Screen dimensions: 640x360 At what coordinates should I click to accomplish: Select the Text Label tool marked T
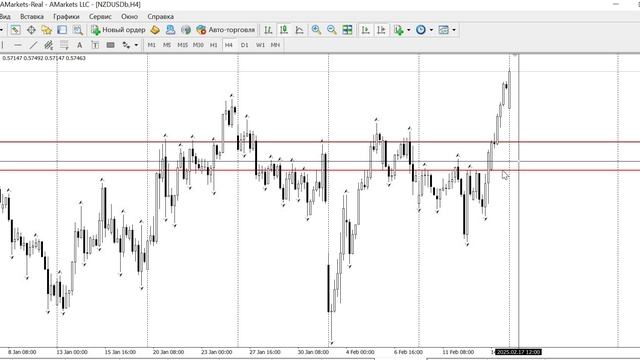(95, 45)
